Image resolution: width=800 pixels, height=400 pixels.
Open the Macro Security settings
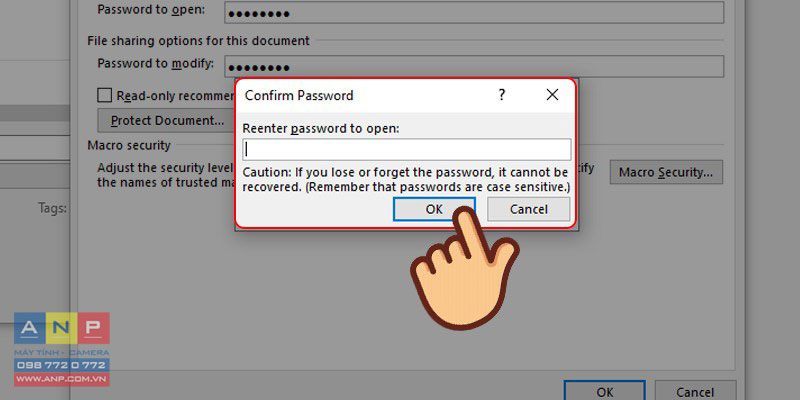pyautogui.click(x=666, y=172)
